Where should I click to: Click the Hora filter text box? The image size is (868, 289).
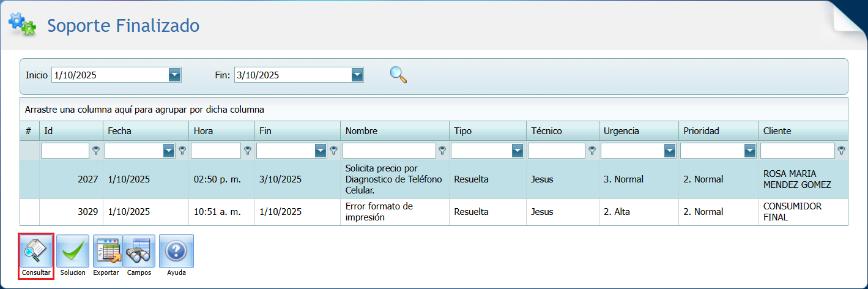pyautogui.click(x=216, y=151)
